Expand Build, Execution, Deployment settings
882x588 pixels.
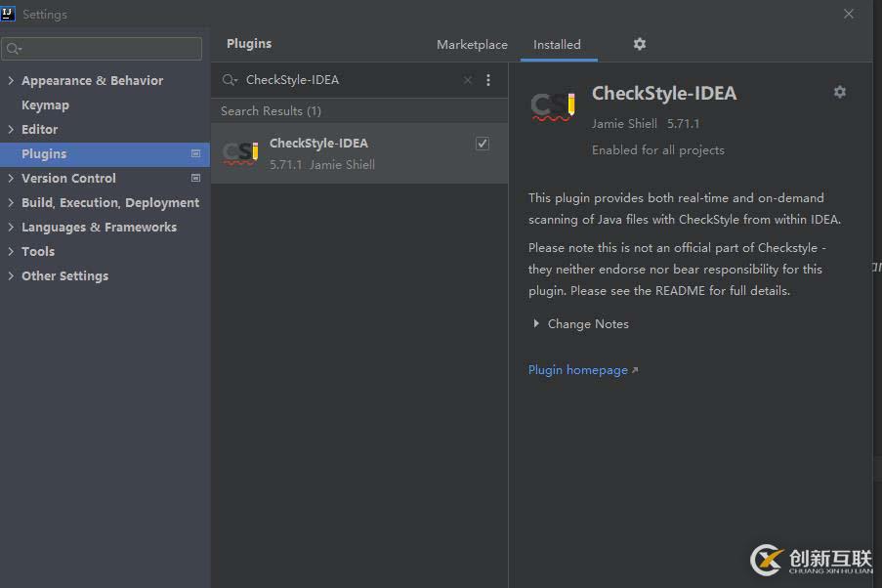pos(11,202)
